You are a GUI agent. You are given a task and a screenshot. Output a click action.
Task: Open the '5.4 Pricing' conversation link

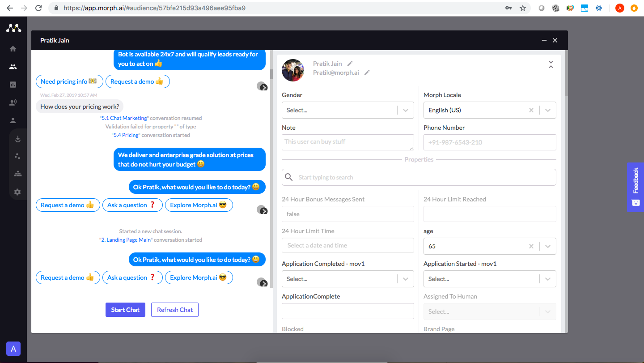pos(125,135)
